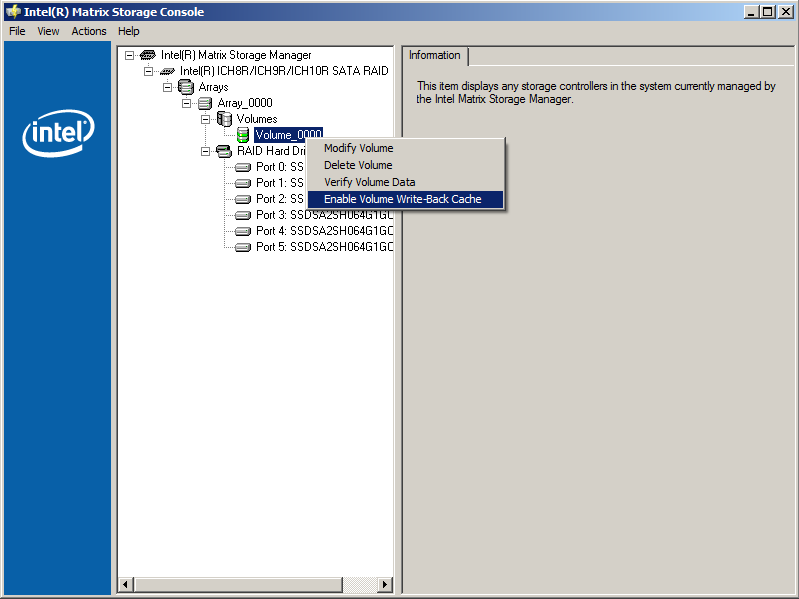
Task: Select the Arrays tree label
Action: pyautogui.click(x=214, y=87)
